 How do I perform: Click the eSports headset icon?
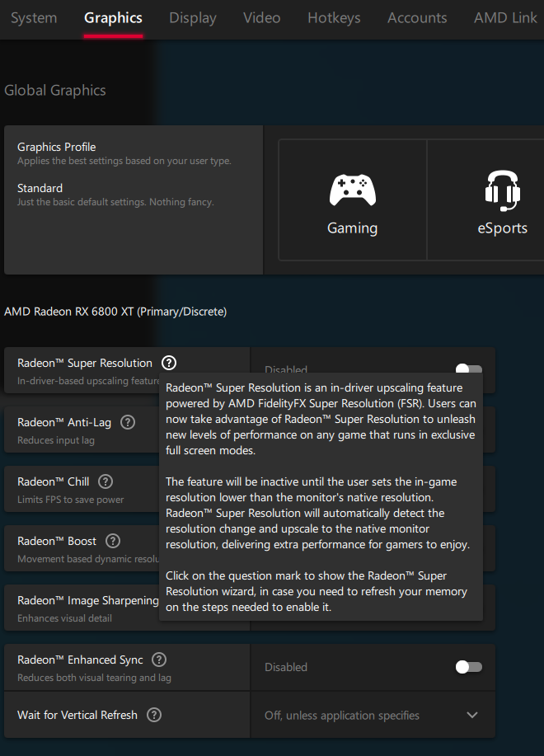503,190
